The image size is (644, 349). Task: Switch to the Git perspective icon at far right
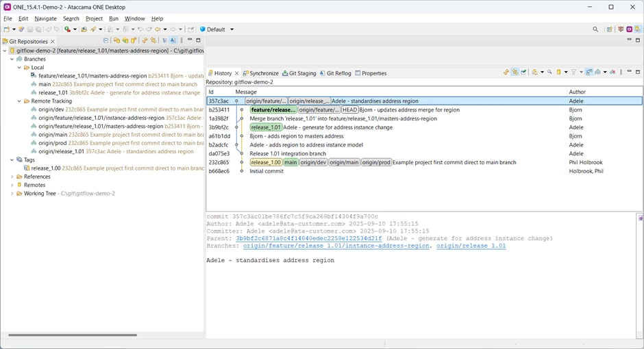[637, 29]
